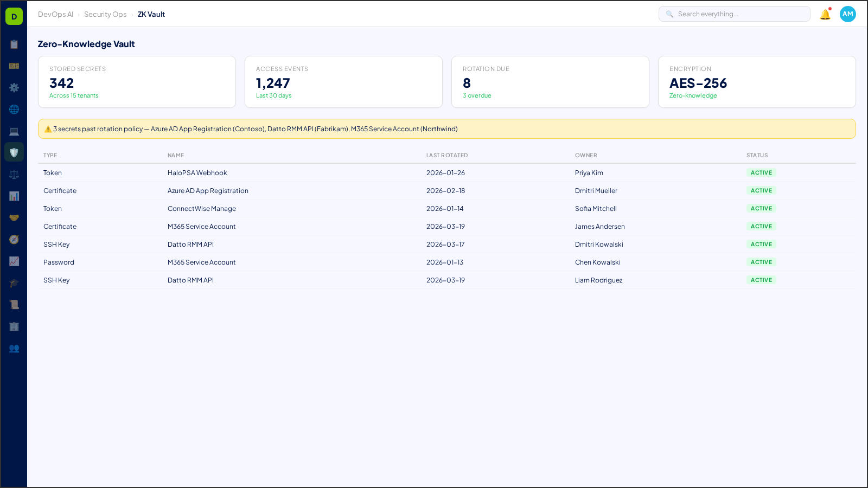
Task: Select the ZK Vault breadcrumb tab
Action: 151,14
